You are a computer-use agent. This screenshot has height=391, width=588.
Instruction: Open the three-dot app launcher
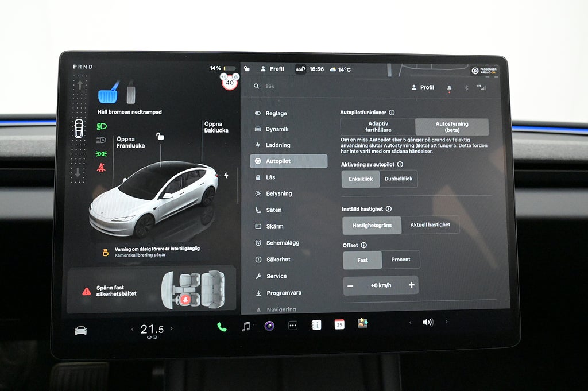click(293, 326)
